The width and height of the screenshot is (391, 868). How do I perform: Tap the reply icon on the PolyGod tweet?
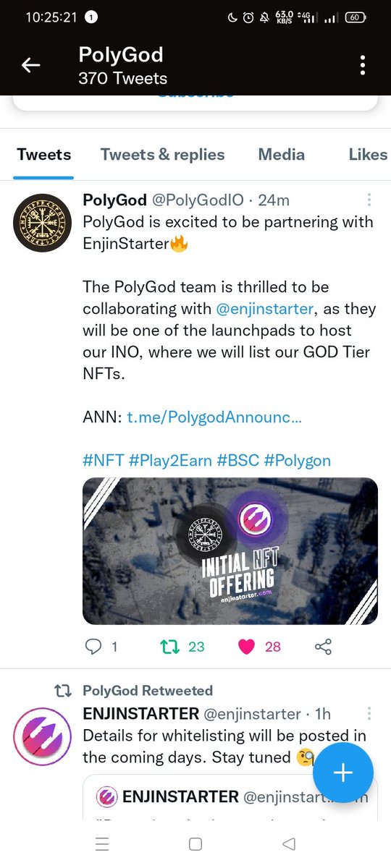(x=94, y=647)
